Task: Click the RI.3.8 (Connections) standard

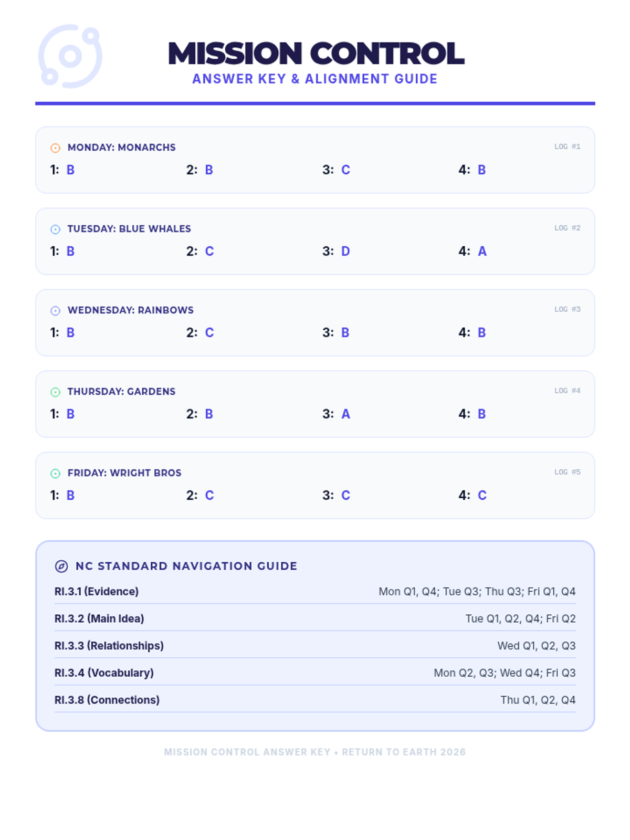Action: coord(107,700)
